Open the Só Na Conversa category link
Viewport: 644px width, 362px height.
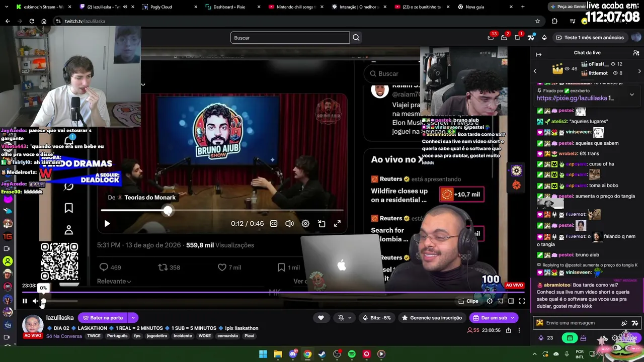point(64,336)
